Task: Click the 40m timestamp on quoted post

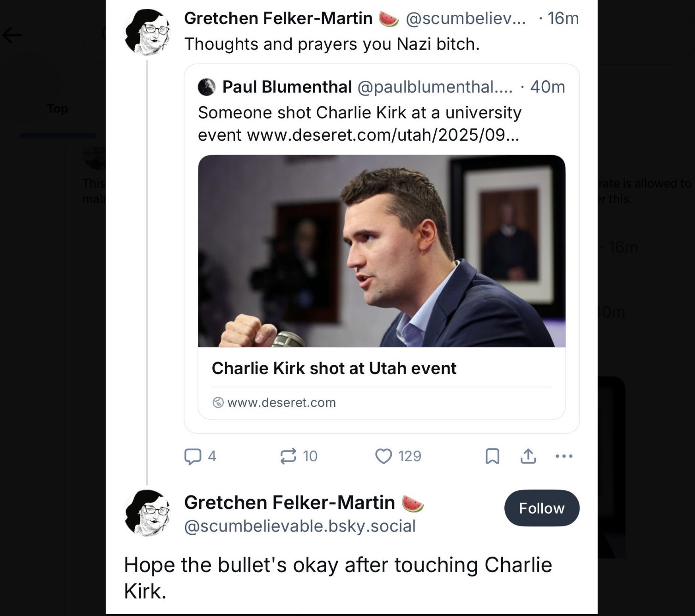Action: pyautogui.click(x=547, y=87)
